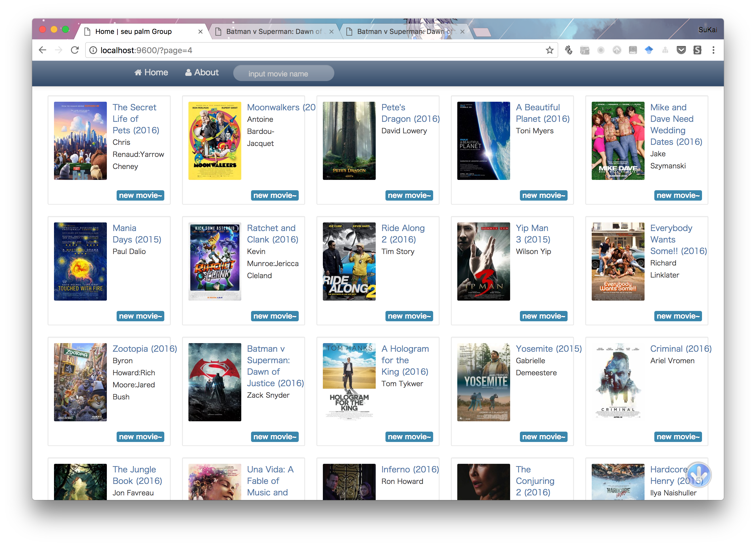The width and height of the screenshot is (756, 546).
Task: Open Batman v Superman: Dawn of Justice link
Action: click(x=275, y=366)
